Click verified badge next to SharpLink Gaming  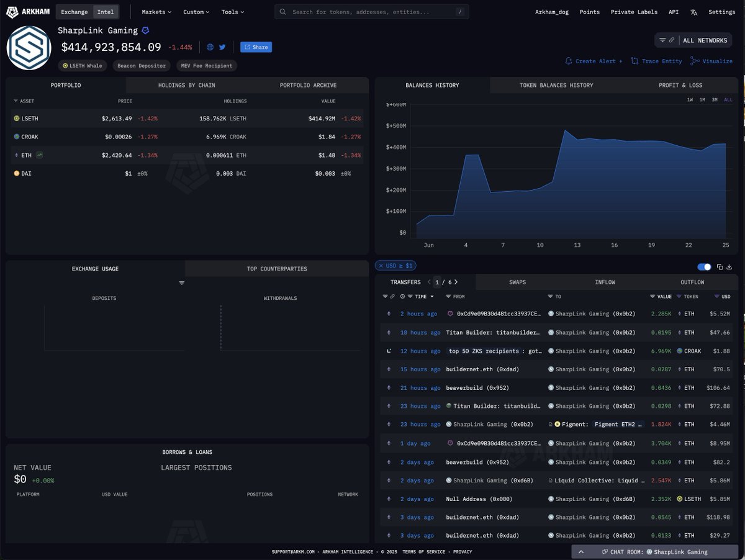145,30
